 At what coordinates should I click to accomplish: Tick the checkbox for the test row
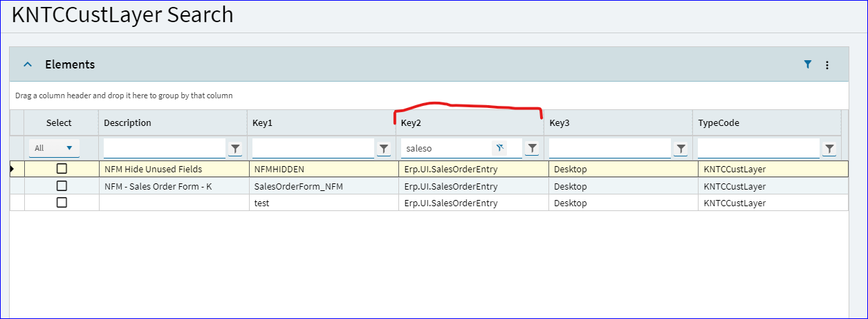pyautogui.click(x=62, y=202)
